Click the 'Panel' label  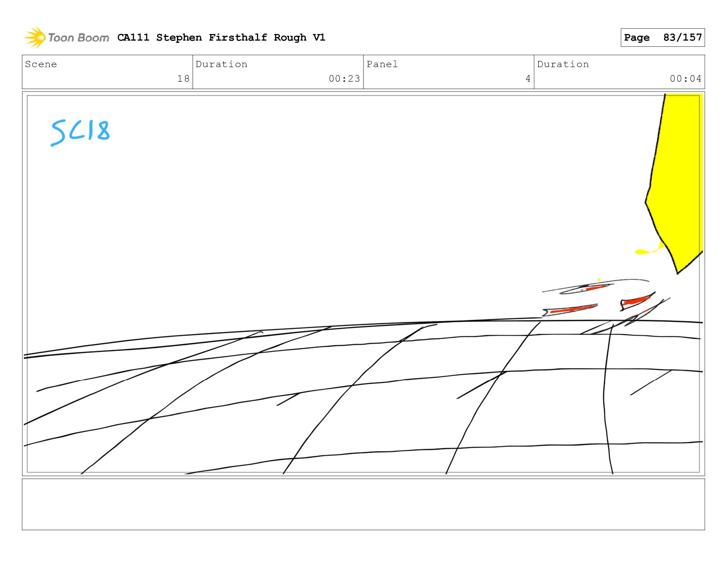click(x=382, y=64)
